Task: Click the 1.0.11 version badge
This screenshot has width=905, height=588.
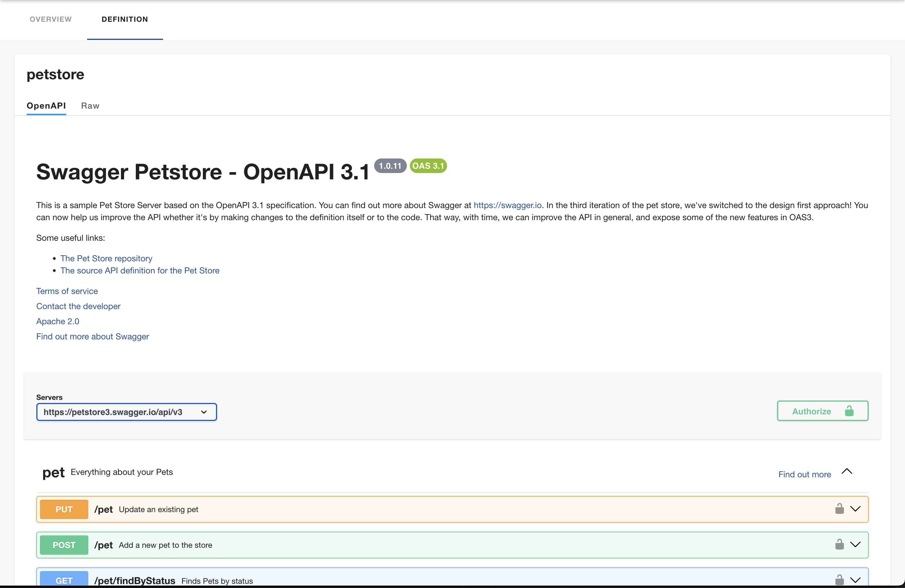Action: (x=390, y=166)
